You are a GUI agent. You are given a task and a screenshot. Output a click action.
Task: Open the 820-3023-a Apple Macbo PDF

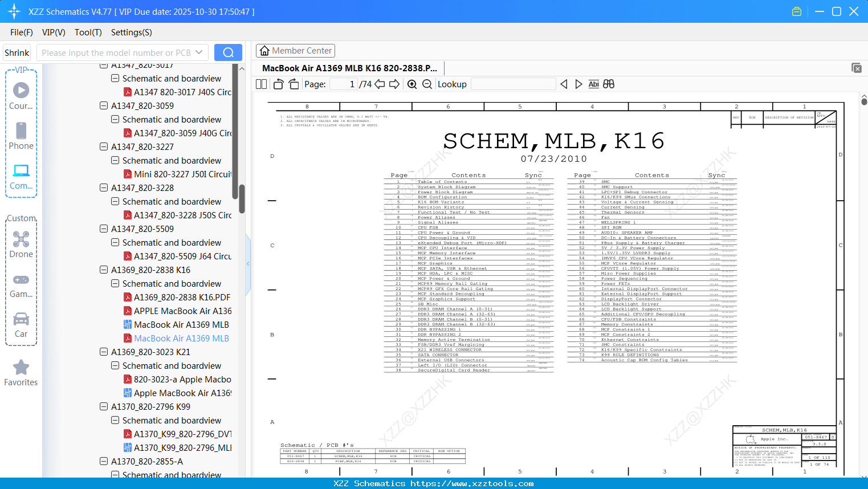pyautogui.click(x=182, y=380)
